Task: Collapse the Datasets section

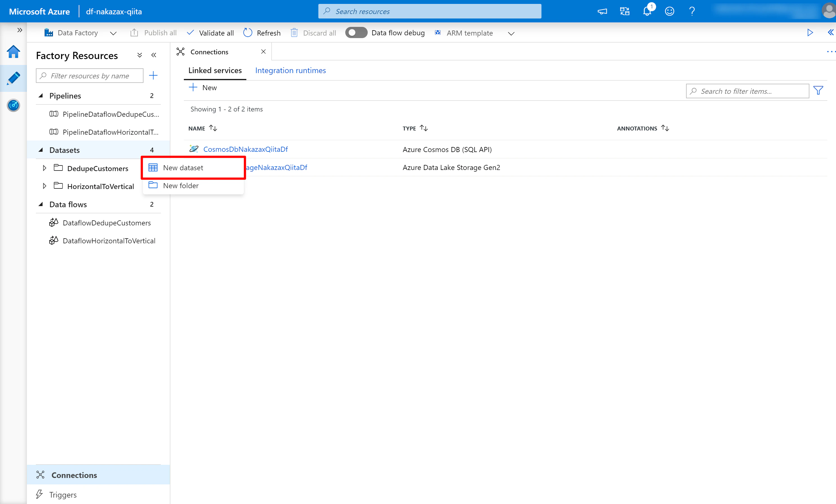Action: point(41,150)
